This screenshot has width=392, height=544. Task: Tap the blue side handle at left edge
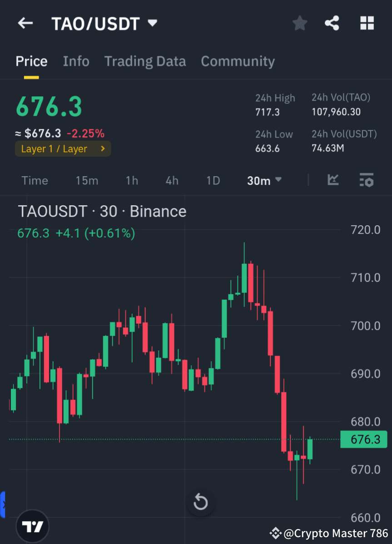[2, 504]
